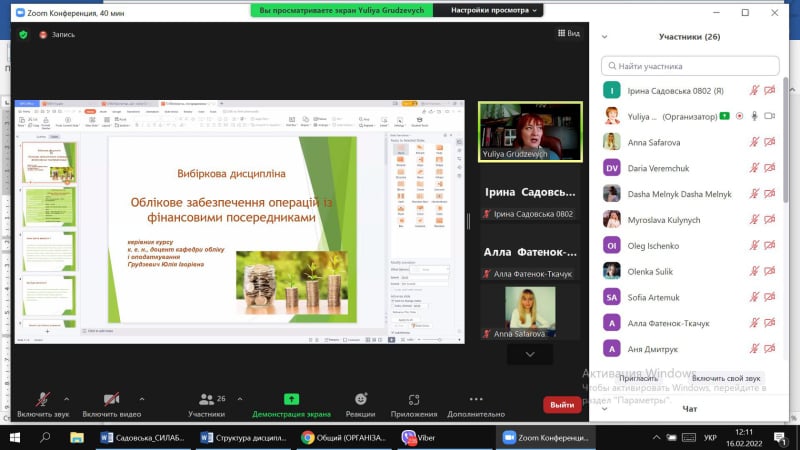800x450 pixels.
Task: Click the Включить видео camera icon
Action: pos(112,398)
